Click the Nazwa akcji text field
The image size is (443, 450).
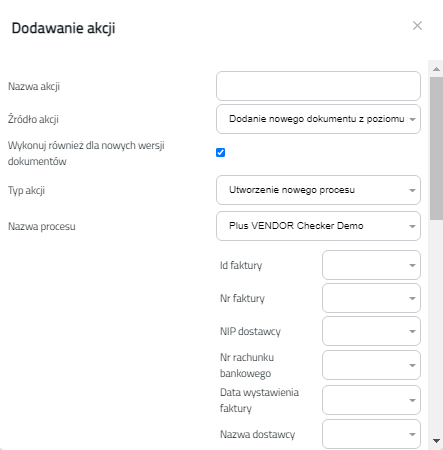[318, 86]
